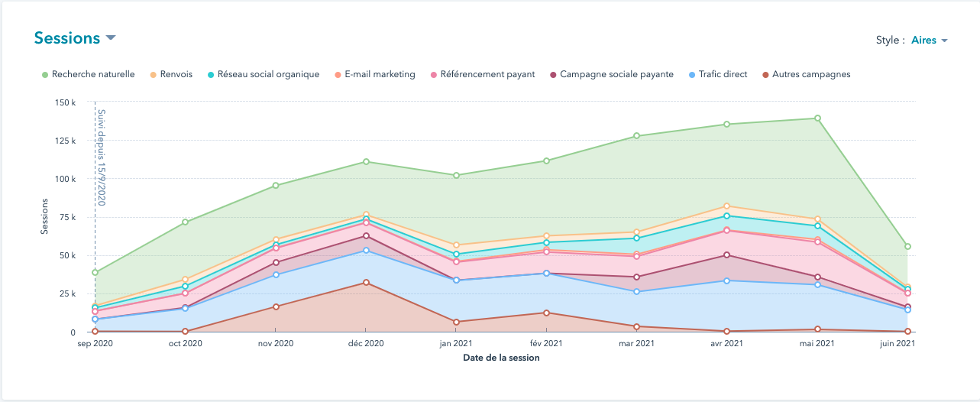Open the Sessions title dropdown
The height and width of the screenshot is (402, 980).
click(x=75, y=38)
